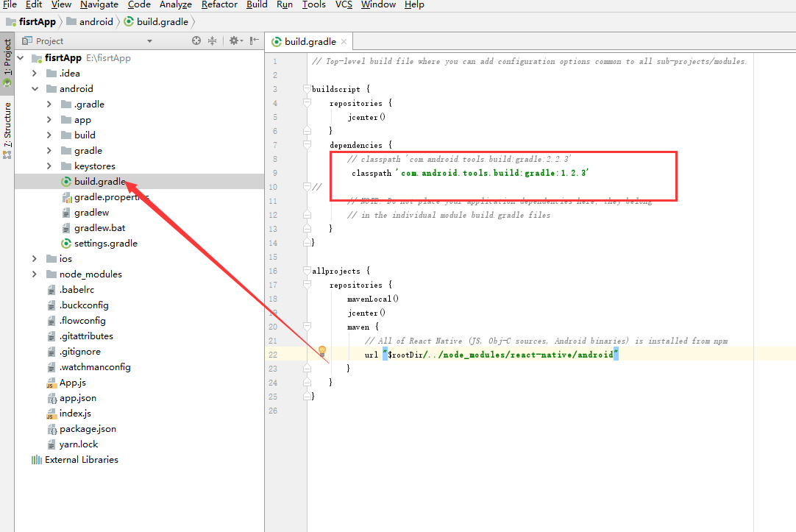796x532 pixels.
Task: Open the 1: Project side tool tab
Action: pyautogui.click(x=7, y=63)
